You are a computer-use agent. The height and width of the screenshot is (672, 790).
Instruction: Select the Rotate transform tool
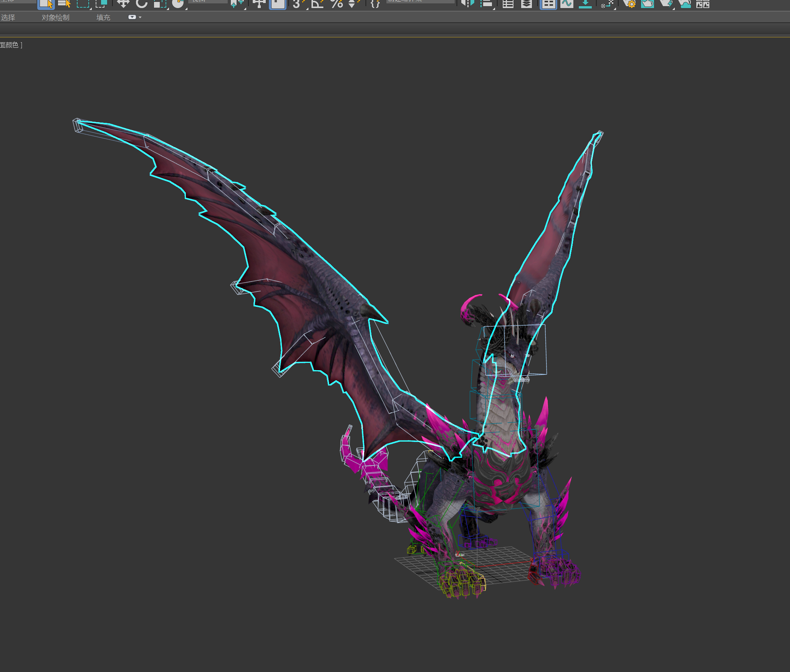(x=142, y=4)
